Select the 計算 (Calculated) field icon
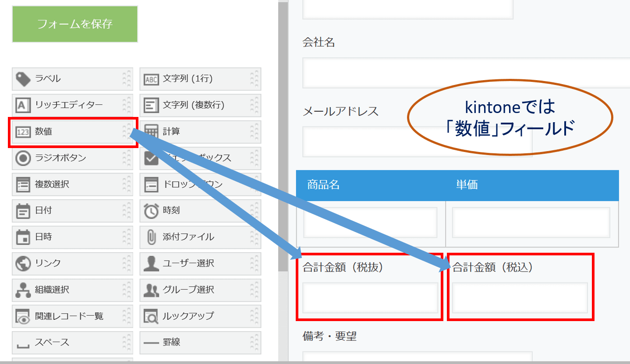This screenshot has height=364, width=630. pos(200,131)
